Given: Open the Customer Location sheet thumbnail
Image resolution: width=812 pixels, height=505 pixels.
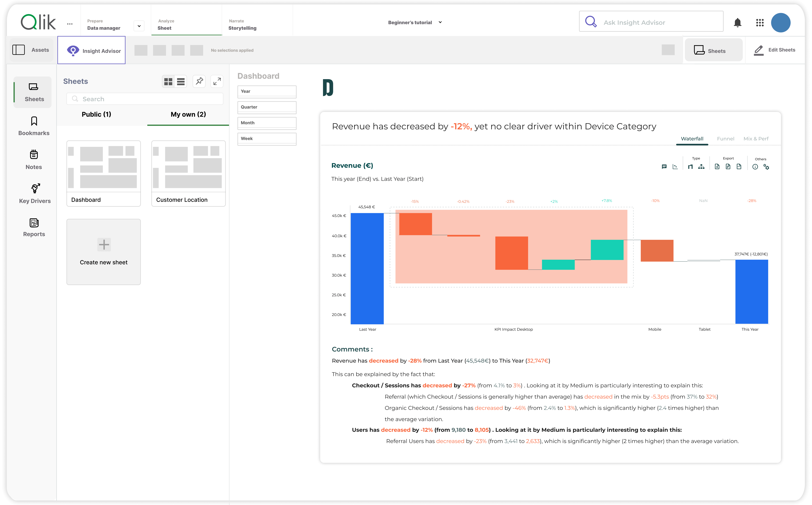Looking at the screenshot, I should 189,173.
